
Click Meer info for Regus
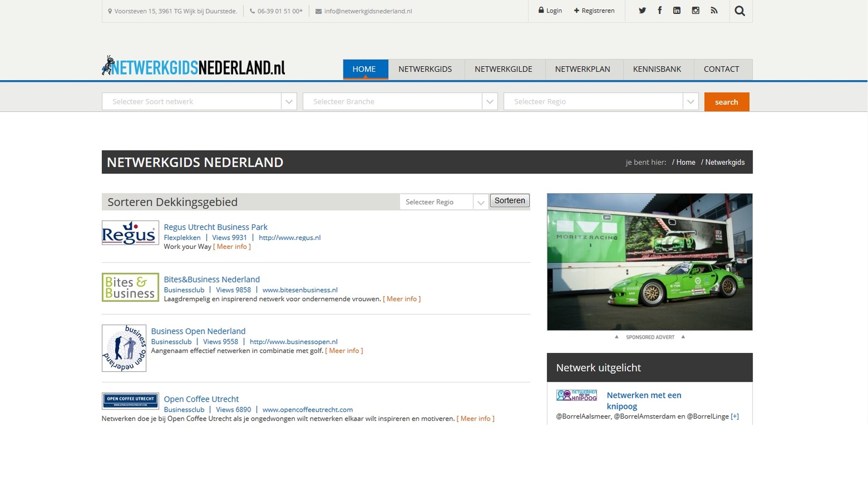coord(232,247)
